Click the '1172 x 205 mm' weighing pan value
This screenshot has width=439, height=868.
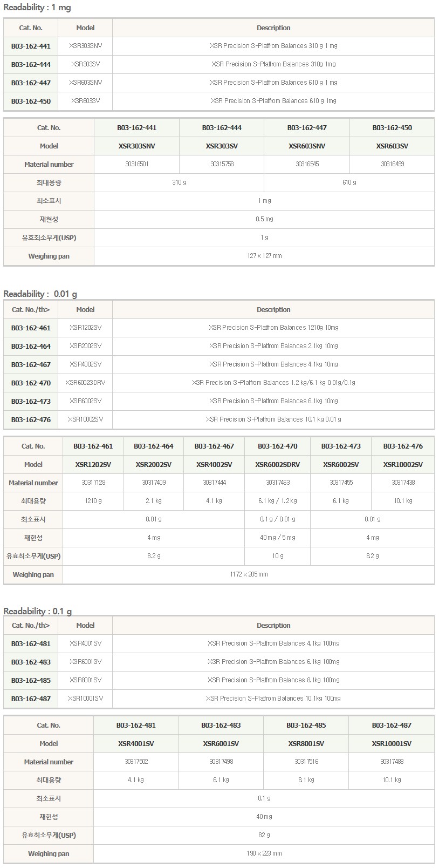coord(249,574)
